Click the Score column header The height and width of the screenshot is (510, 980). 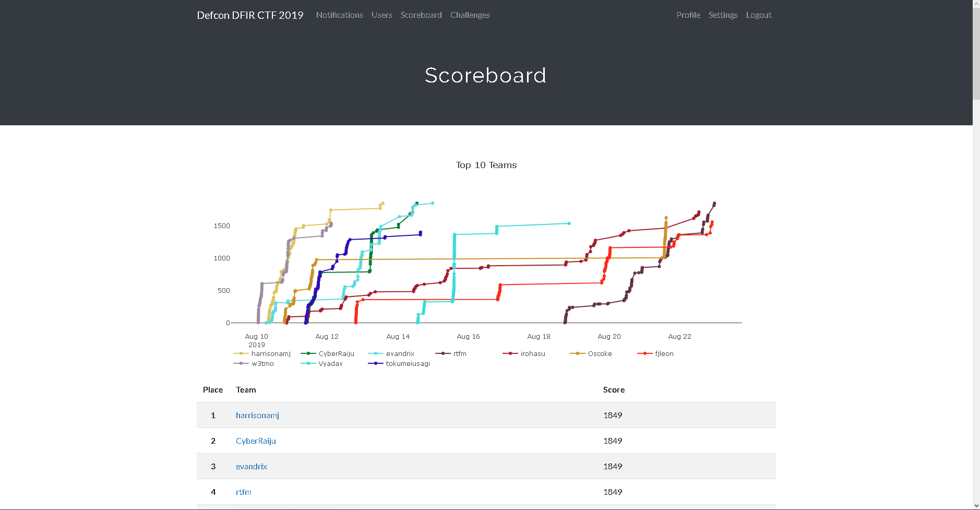[614, 390]
